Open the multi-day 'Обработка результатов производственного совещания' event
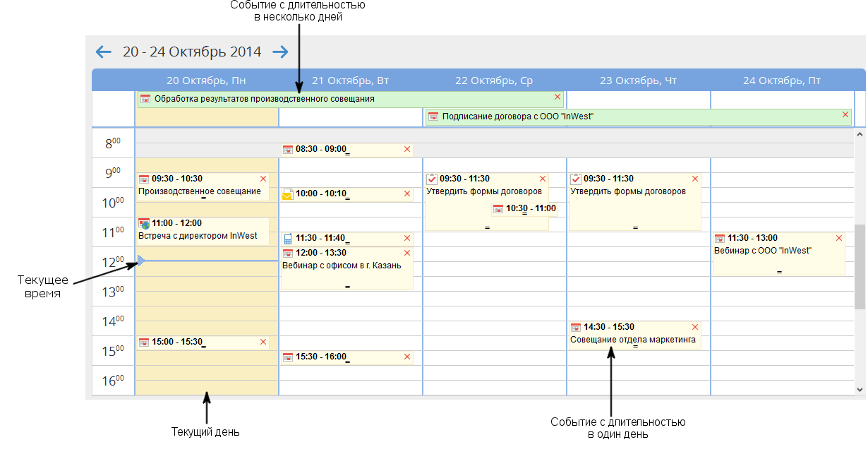 coord(351,99)
